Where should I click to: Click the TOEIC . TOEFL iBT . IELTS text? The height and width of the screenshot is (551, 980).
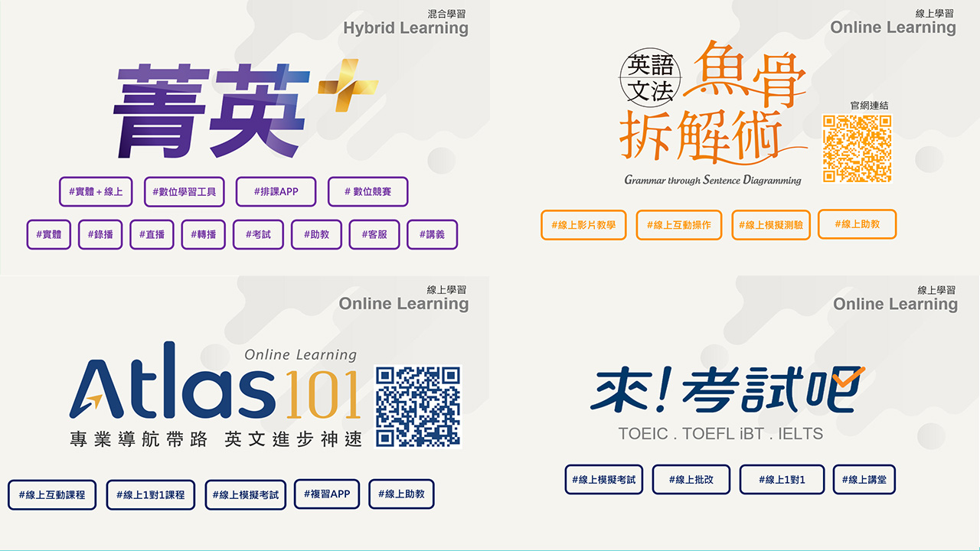point(720,434)
